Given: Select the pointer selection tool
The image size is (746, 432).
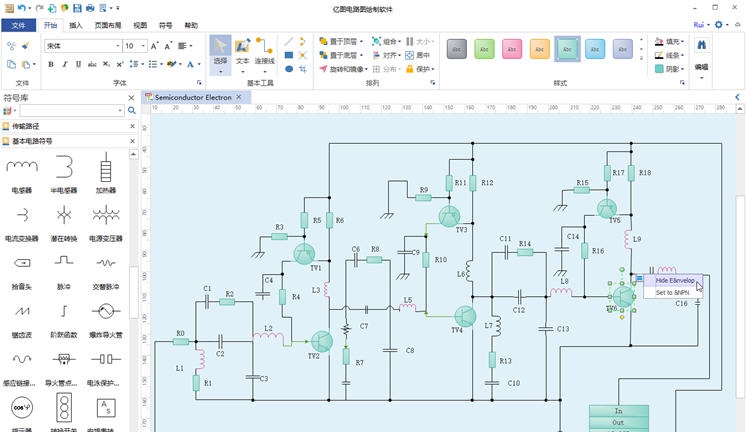Looking at the screenshot, I should 219,52.
